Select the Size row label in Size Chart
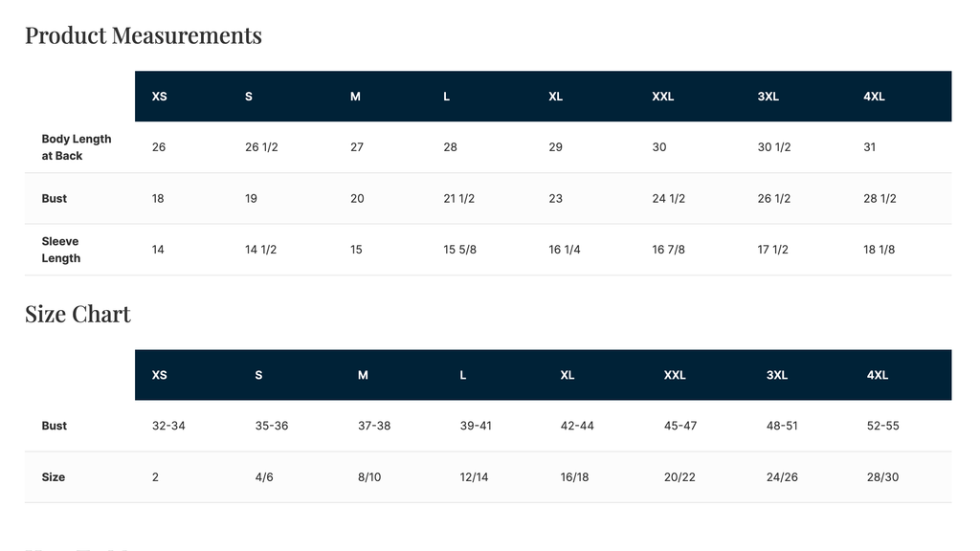The image size is (980, 551). pyautogui.click(x=54, y=477)
